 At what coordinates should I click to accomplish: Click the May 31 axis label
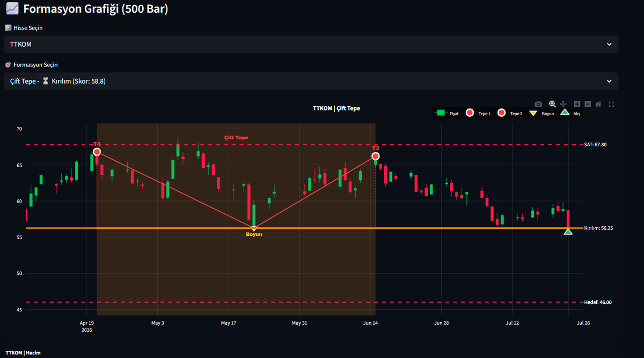pyautogui.click(x=299, y=323)
